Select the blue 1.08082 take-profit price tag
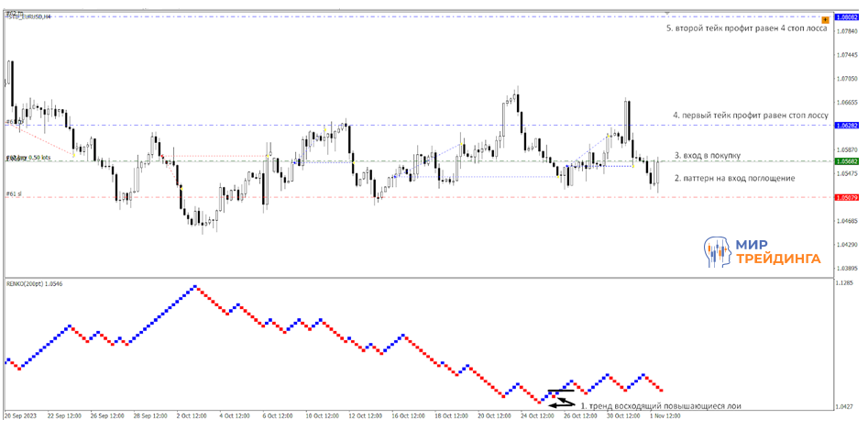 [x=845, y=17]
